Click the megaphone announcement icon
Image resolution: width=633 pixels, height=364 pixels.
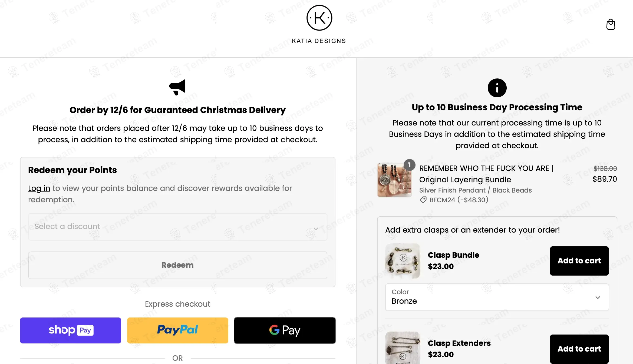(x=177, y=87)
